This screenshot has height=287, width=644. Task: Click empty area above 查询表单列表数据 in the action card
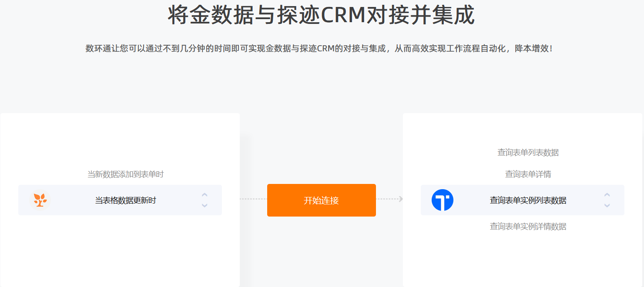point(523,130)
